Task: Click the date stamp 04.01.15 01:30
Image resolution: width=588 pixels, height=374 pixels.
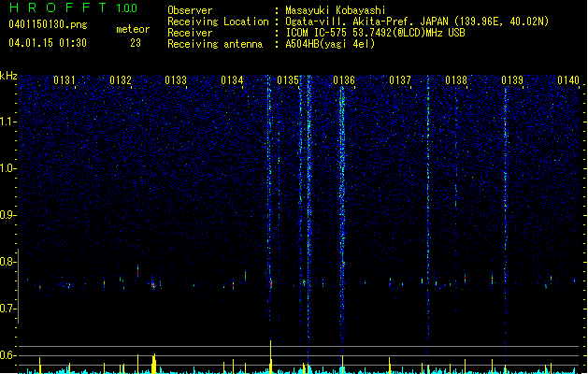Action: coord(48,43)
